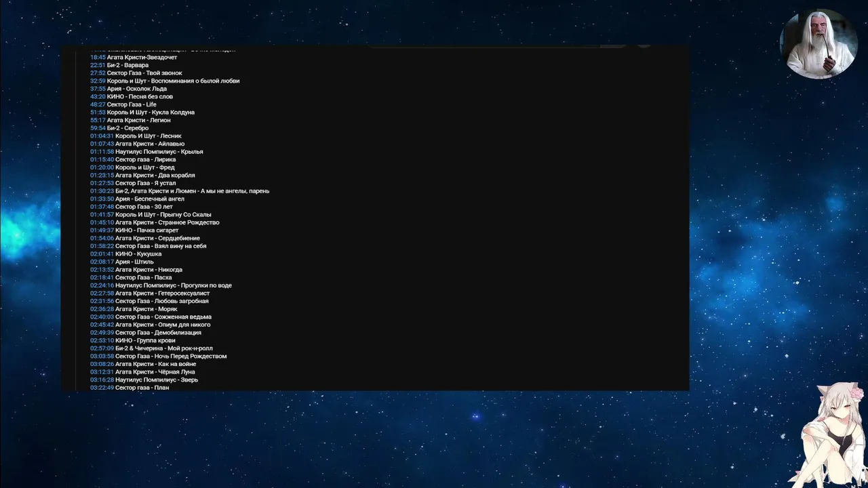Click the track title 'Ария - Осколок Льда'
868x488 pixels.
point(137,89)
